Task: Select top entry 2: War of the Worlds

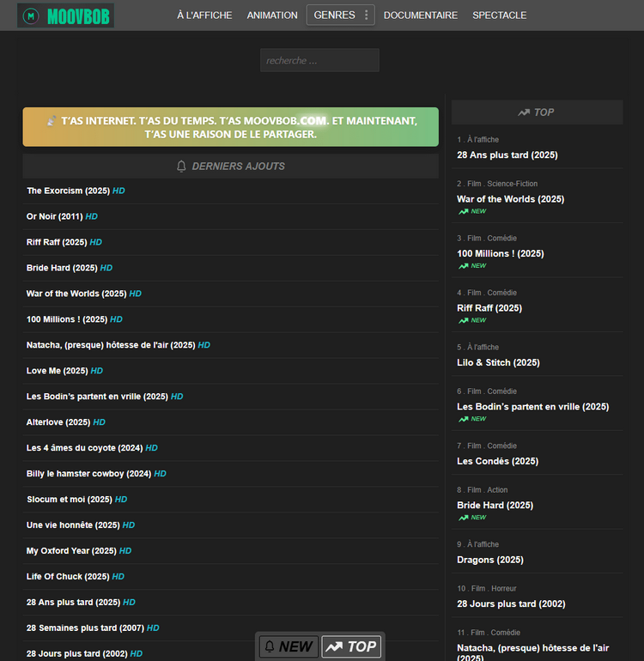Action: tap(511, 199)
